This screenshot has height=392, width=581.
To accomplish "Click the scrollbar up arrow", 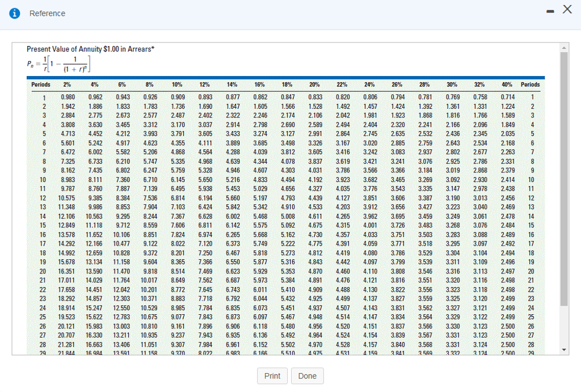I will [563, 48].
